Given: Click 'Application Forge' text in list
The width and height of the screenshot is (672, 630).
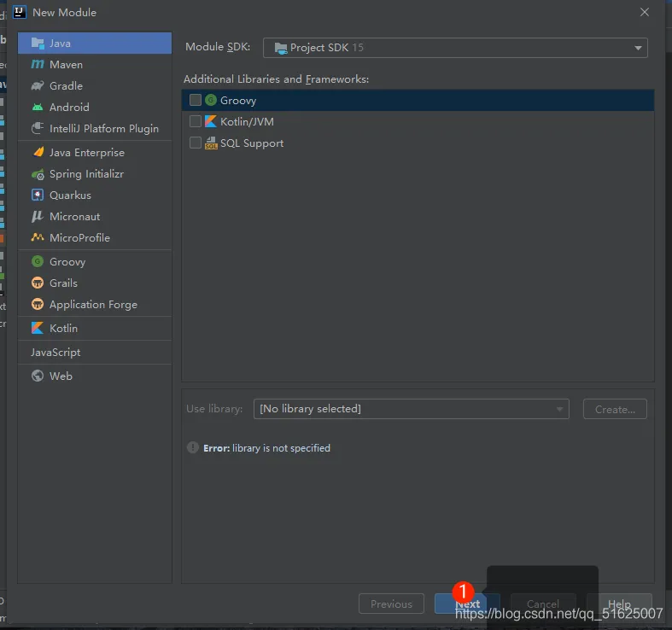Looking at the screenshot, I should [93, 305].
